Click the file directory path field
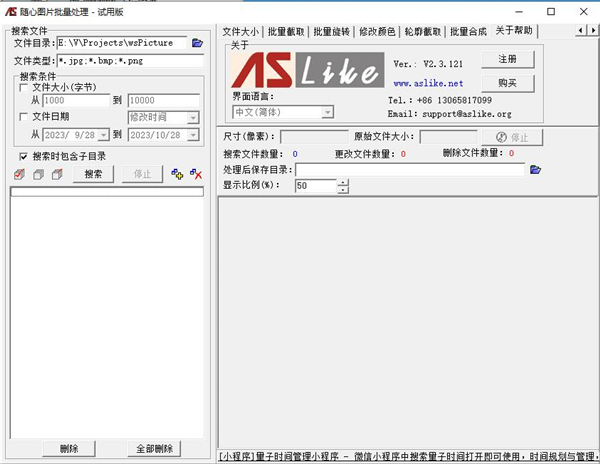This screenshot has height=464, width=600. pyautogui.click(x=122, y=43)
